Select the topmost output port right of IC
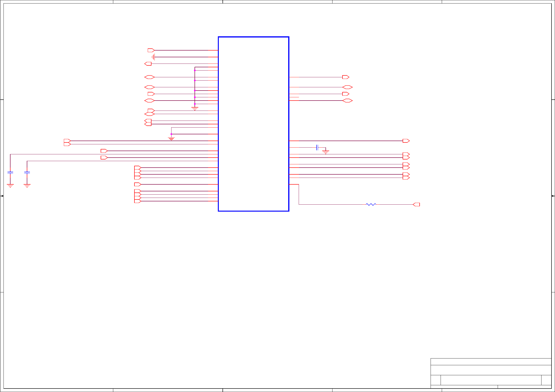Screen dimensions: 555x392 pyautogui.click(x=346, y=77)
